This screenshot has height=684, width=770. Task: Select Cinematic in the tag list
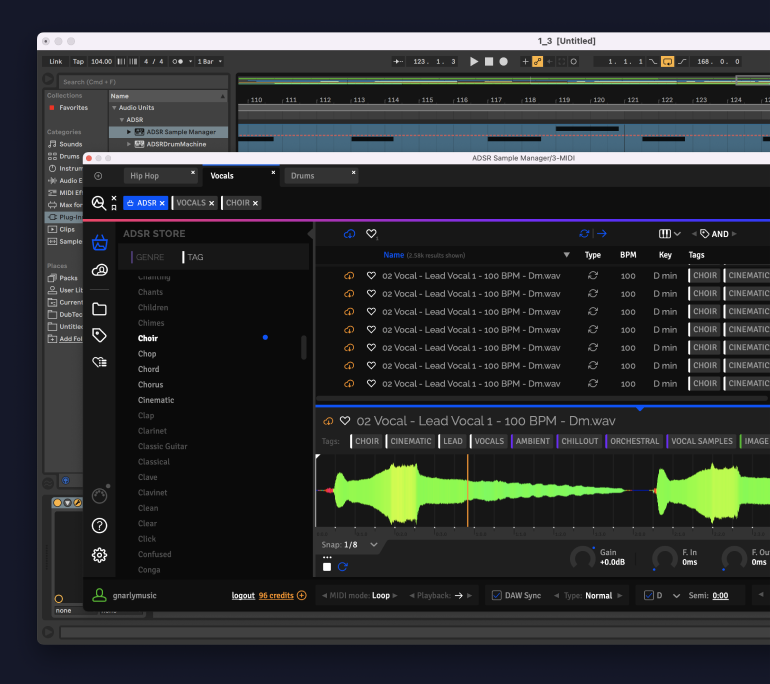point(156,400)
